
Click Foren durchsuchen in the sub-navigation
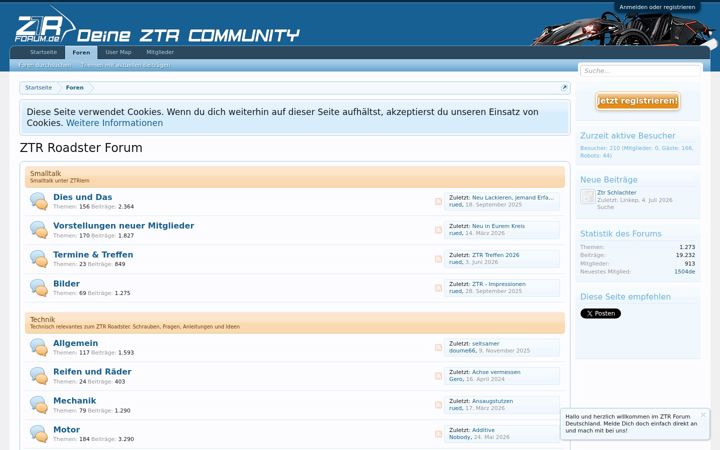coord(45,65)
